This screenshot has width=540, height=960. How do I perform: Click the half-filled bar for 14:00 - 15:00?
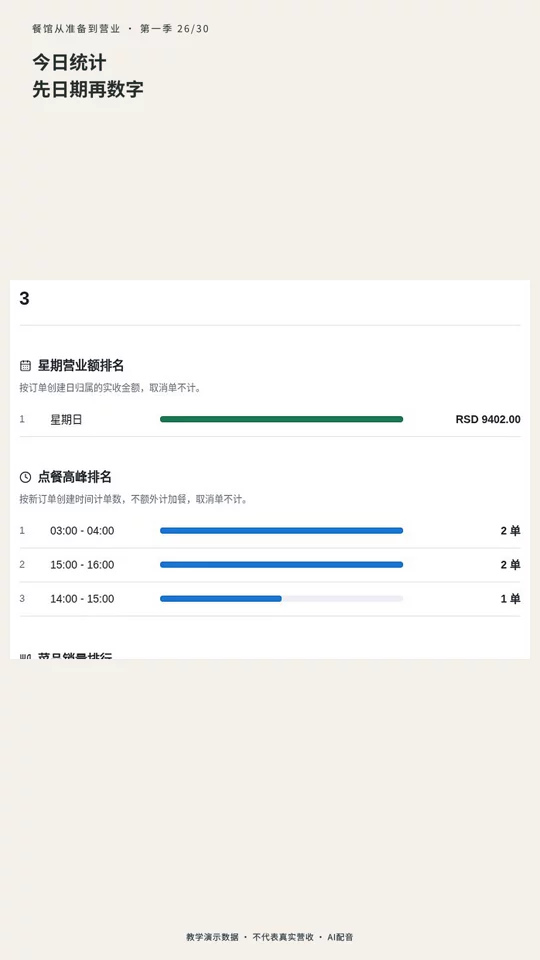282,599
